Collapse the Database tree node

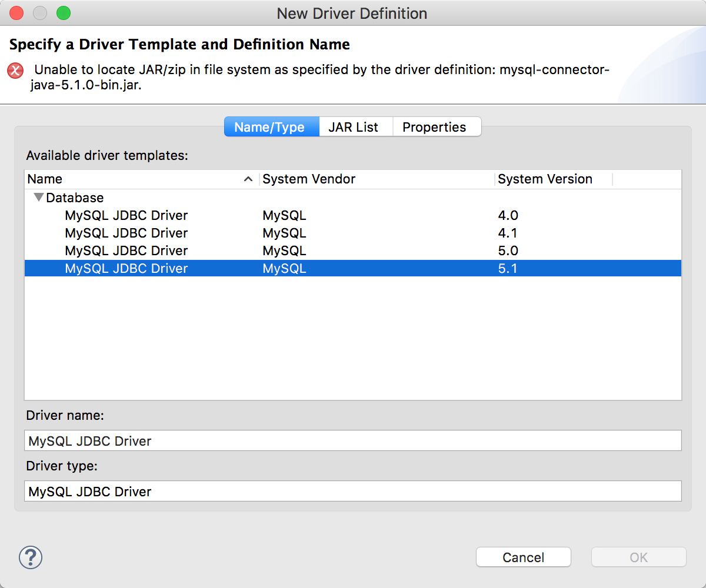click(39, 198)
